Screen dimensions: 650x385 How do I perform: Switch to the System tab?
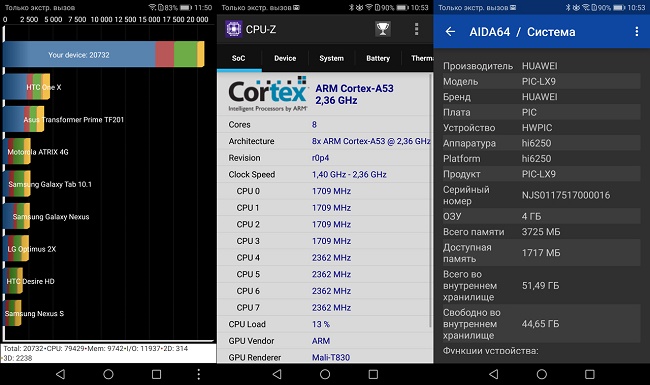coord(331,58)
